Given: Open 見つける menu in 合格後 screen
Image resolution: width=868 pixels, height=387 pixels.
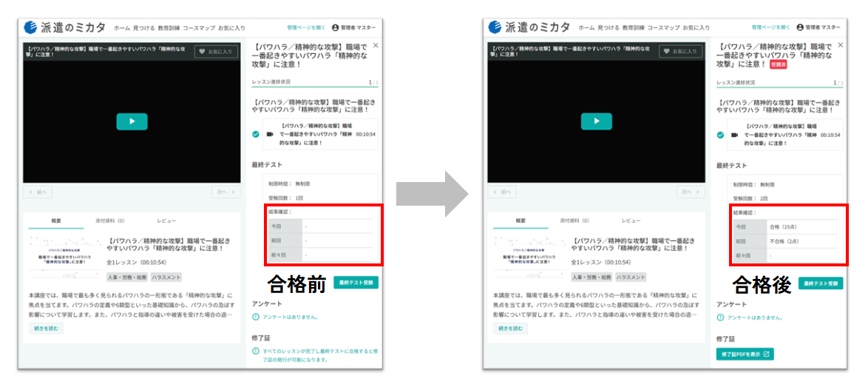Looking at the screenshot, I should click(607, 27).
